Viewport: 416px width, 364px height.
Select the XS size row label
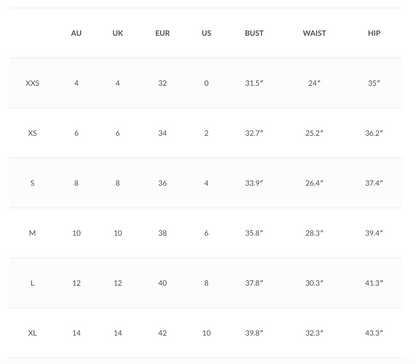(x=32, y=133)
